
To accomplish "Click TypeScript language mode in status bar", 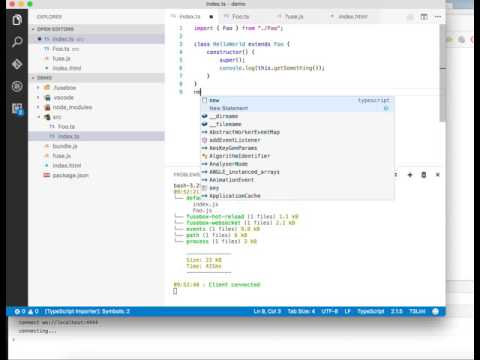I will click(371, 311).
